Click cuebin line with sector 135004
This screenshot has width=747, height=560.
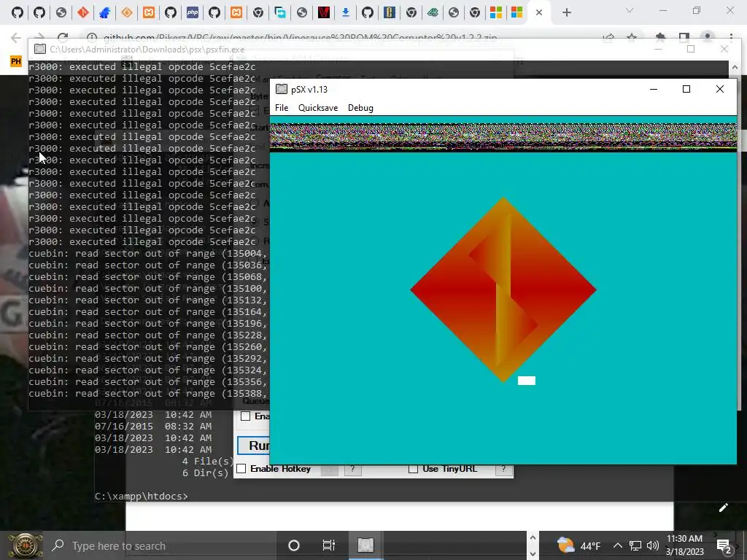pyautogui.click(x=149, y=253)
